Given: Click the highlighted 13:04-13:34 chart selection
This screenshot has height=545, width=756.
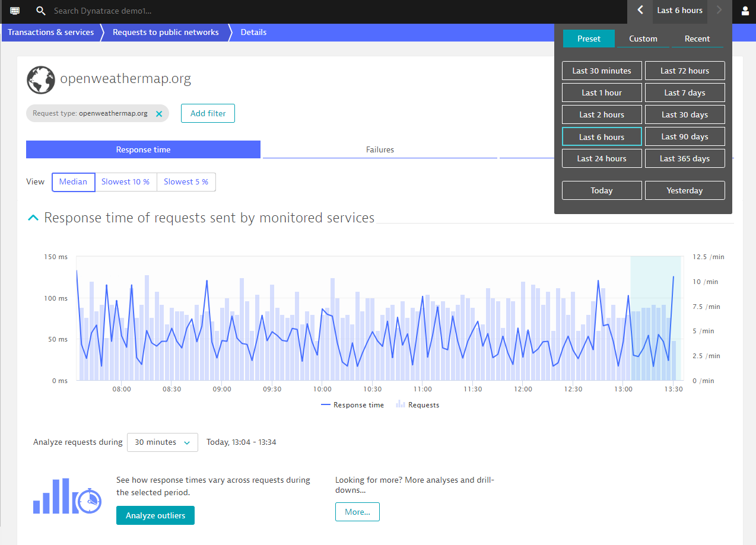Looking at the screenshot, I should [655, 318].
